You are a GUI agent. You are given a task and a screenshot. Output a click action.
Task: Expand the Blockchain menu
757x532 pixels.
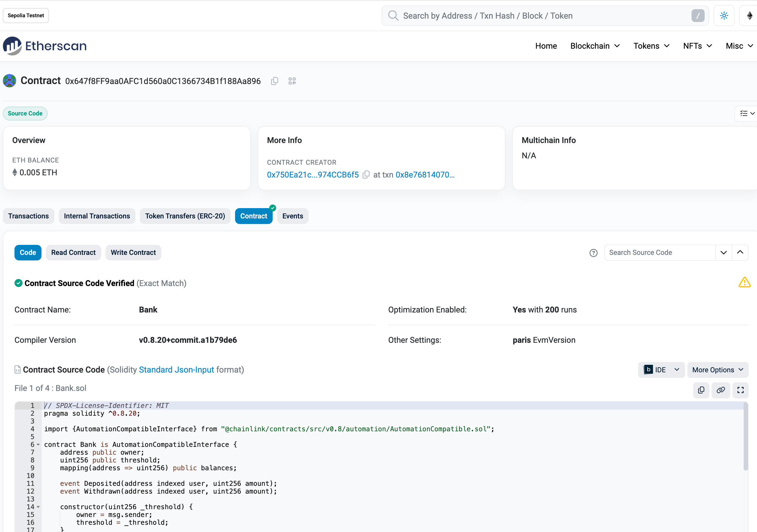595,46
